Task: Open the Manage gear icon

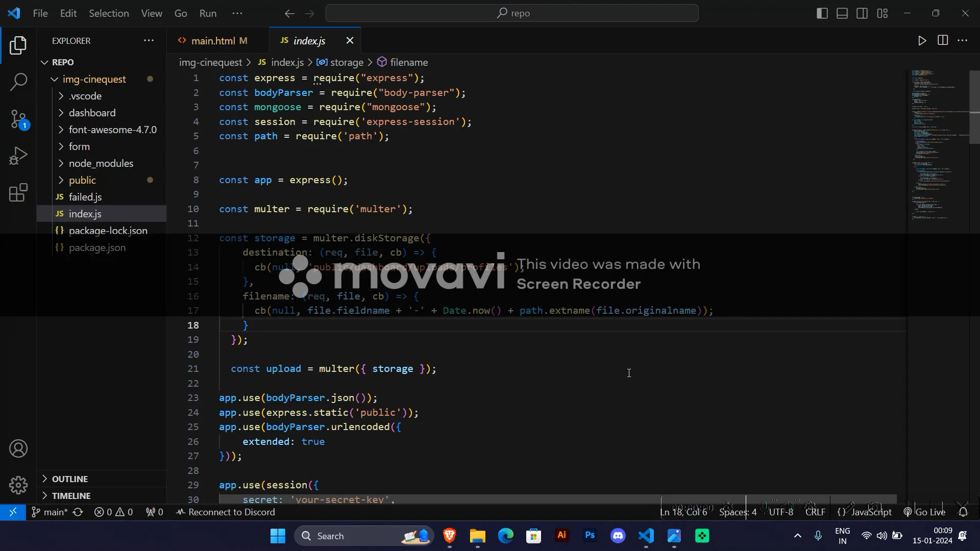Action: pos(18,485)
